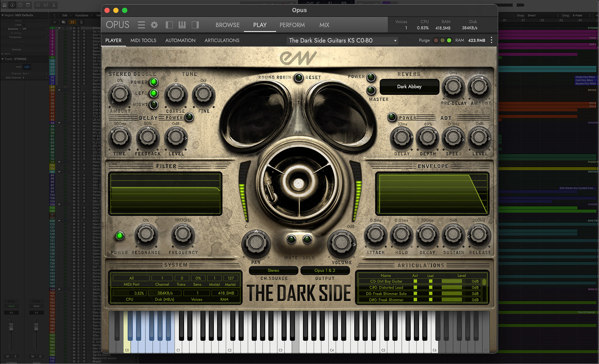The height and width of the screenshot is (364, 599).
Task: Switch to the MIX tab
Action: [324, 25]
